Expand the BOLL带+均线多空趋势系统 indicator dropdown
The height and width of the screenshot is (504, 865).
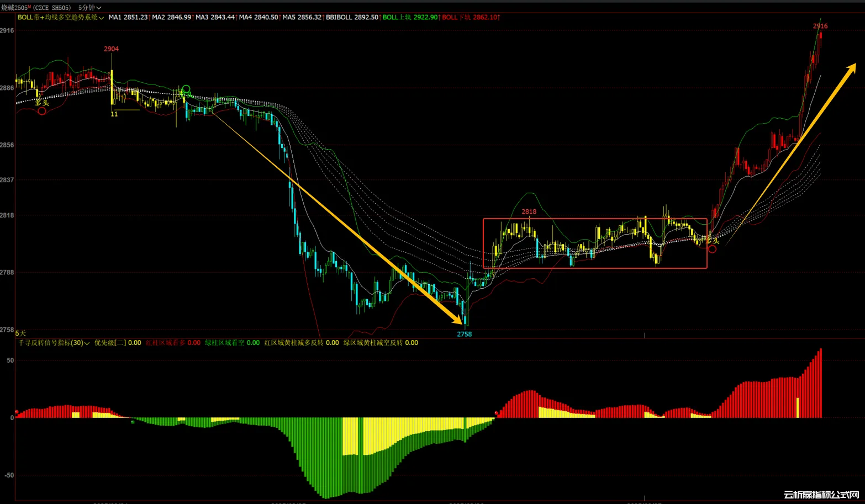point(61,18)
